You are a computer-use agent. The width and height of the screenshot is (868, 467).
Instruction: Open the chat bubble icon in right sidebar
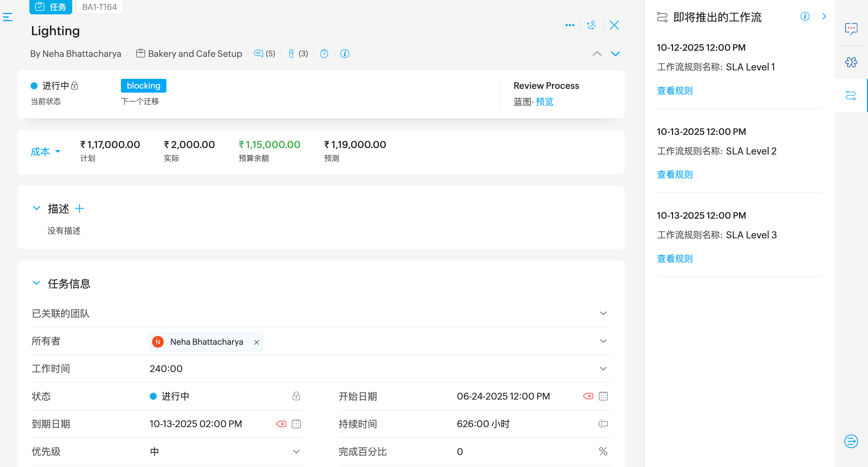tap(851, 29)
